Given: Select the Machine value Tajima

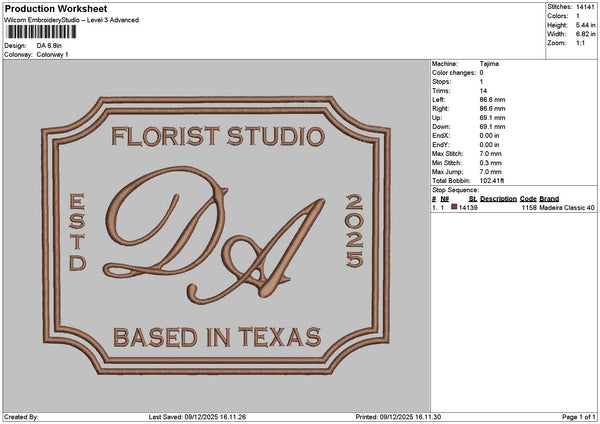Looking at the screenshot, I should pos(490,64).
